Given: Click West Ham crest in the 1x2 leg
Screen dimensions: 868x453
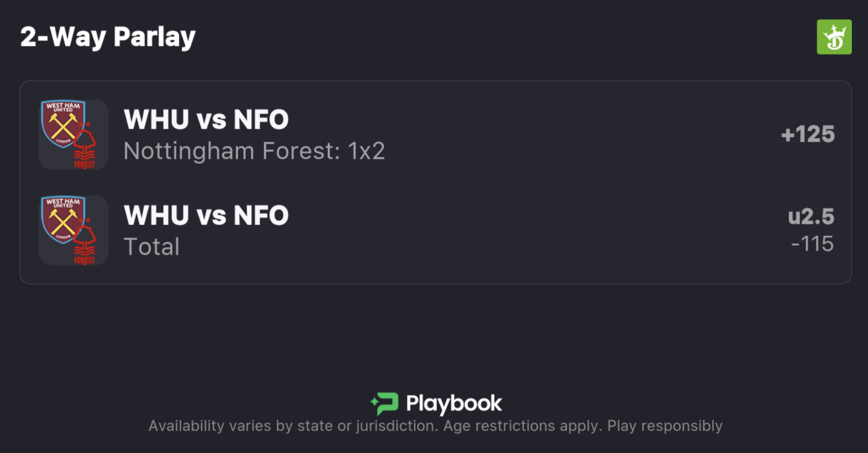Looking at the screenshot, I should click(x=63, y=124).
